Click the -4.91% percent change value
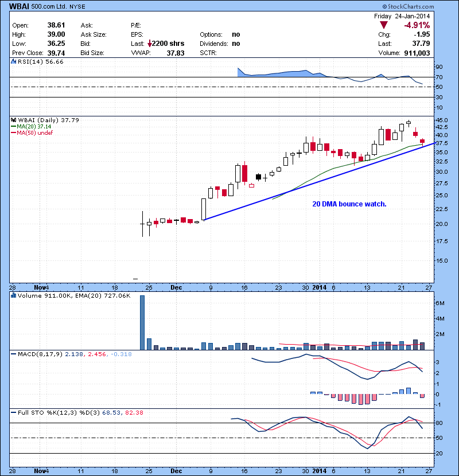The image size is (459, 476). point(417,25)
